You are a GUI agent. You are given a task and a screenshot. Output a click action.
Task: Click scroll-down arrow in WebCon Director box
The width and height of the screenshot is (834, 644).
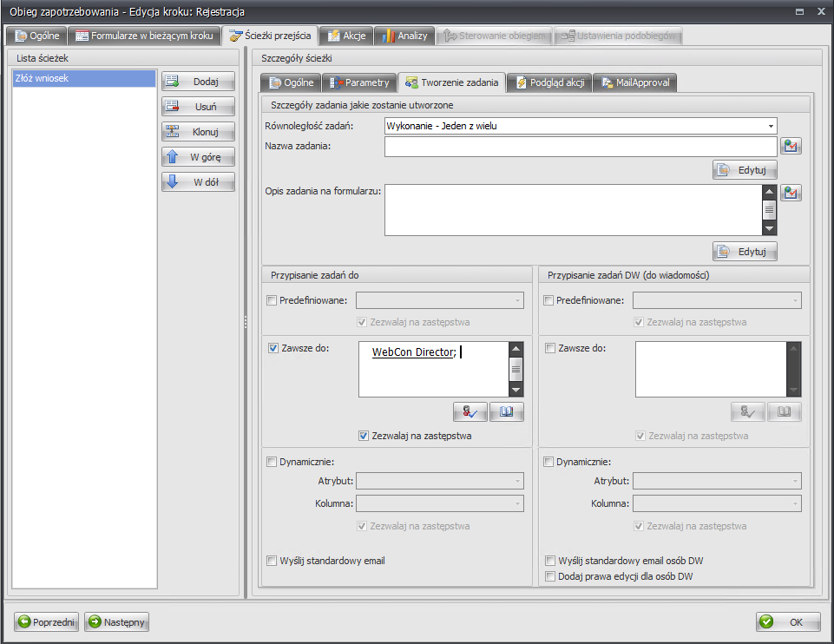[x=516, y=390]
